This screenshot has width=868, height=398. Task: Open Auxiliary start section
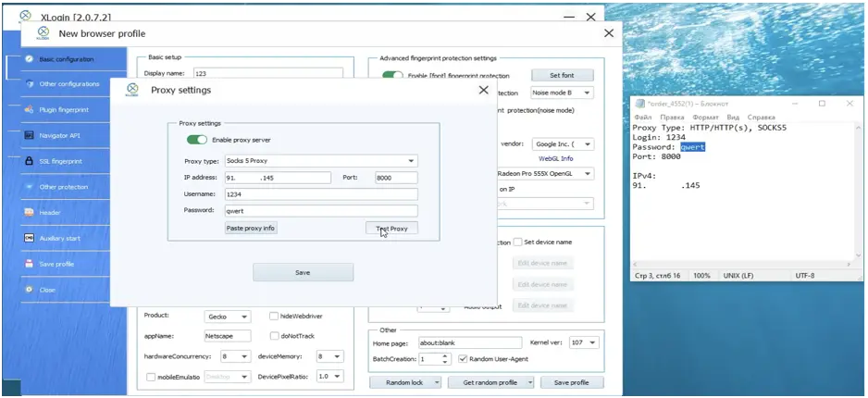pos(59,239)
